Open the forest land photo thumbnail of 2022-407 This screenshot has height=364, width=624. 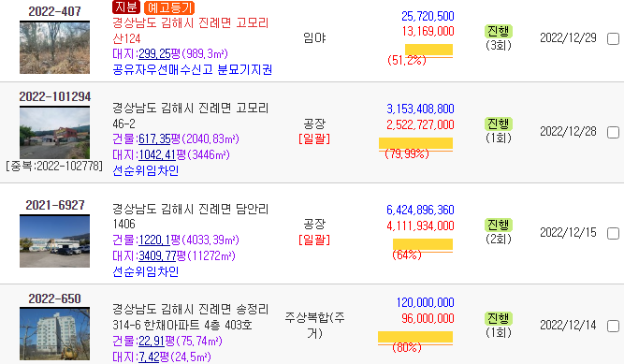pos(54,48)
